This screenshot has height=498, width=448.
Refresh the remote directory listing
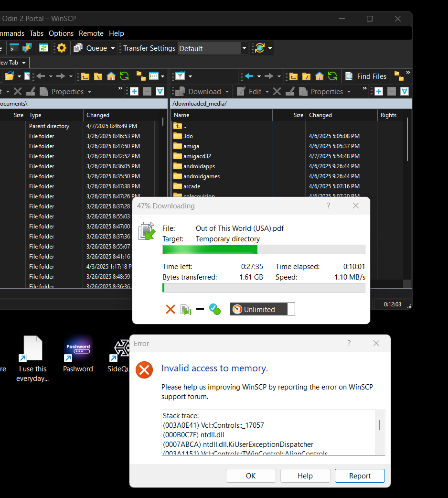(x=332, y=76)
